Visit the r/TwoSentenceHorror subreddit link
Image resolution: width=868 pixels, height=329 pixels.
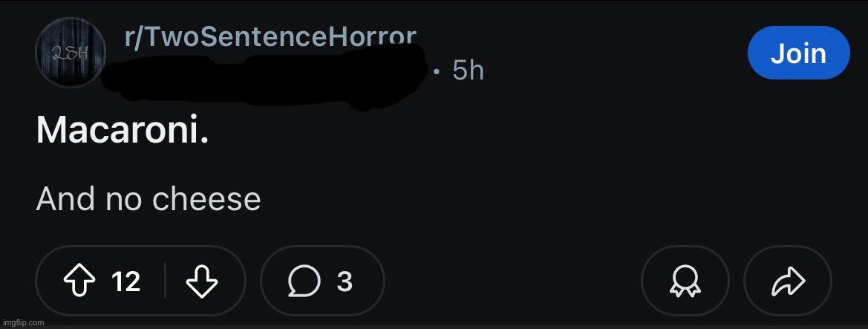[271, 38]
